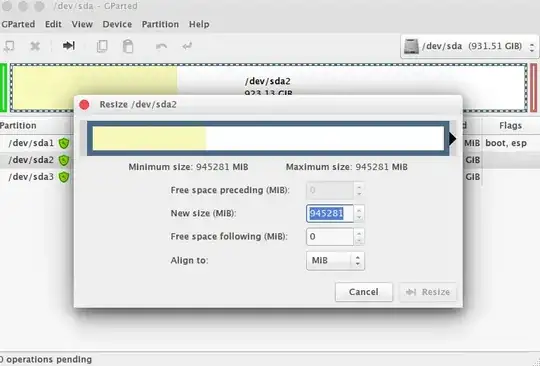Click the Cancel button in resize dialog
540x366 pixels.
click(x=364, y=292)
